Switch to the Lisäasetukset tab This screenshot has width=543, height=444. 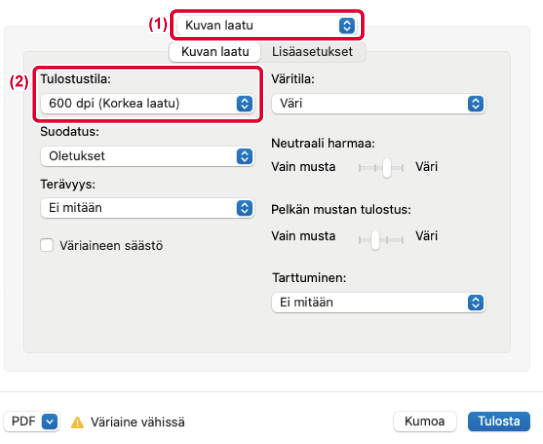[x=312, y=52]
